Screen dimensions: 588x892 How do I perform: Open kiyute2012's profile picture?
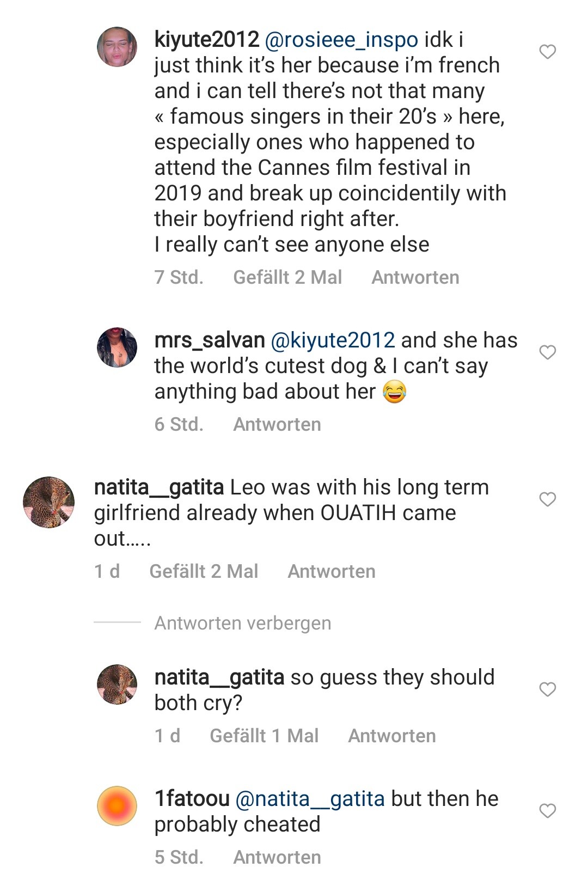(117, 47)
